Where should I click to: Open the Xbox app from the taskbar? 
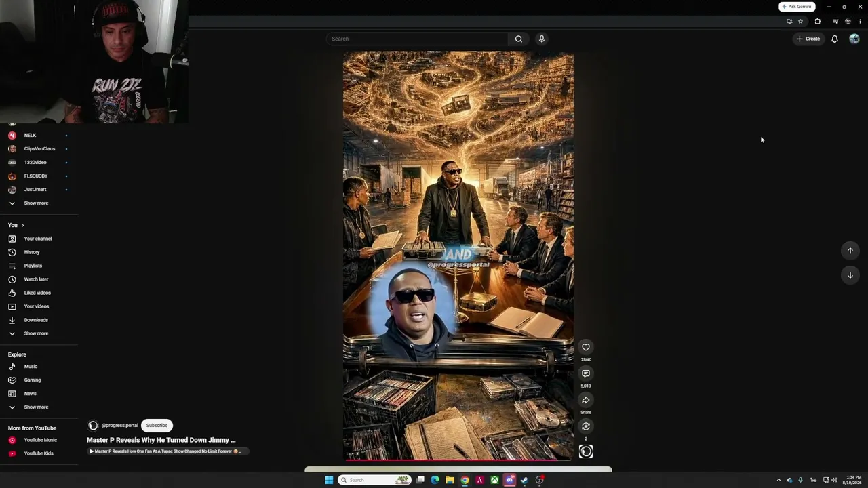pyautogui.click(x=495, y=480)
